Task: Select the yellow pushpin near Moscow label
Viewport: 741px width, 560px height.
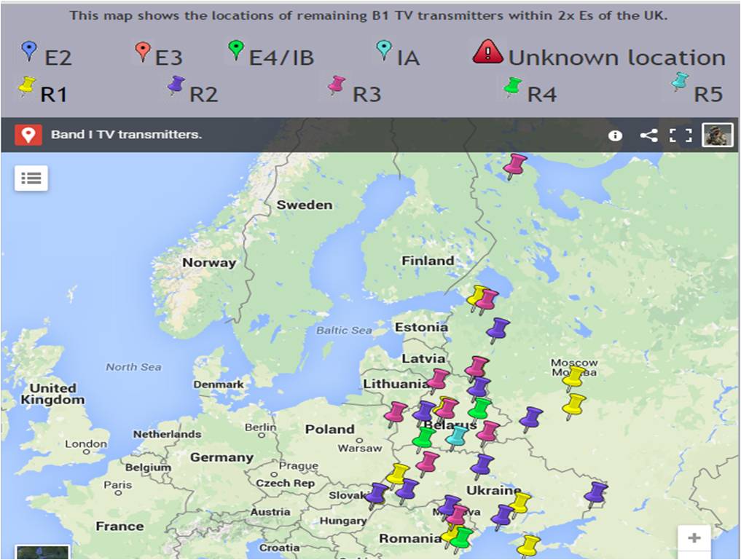Action: (x=574, y=378)
